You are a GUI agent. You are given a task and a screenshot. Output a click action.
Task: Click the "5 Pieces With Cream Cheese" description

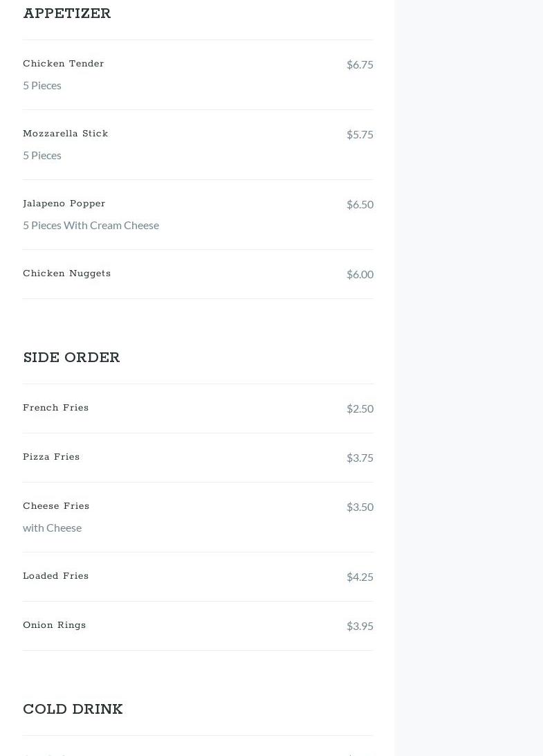click(x=91, y=225)
